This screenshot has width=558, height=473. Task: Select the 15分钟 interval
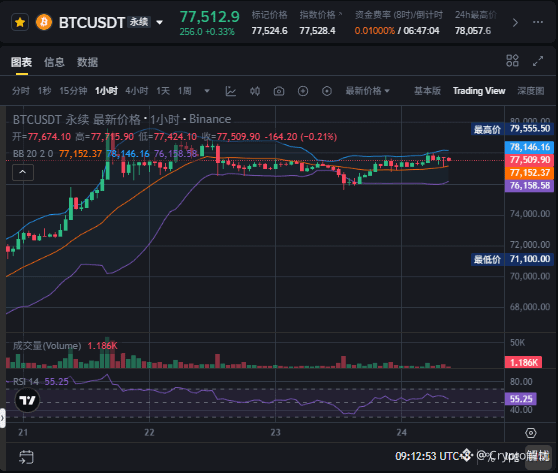[73, 91]
